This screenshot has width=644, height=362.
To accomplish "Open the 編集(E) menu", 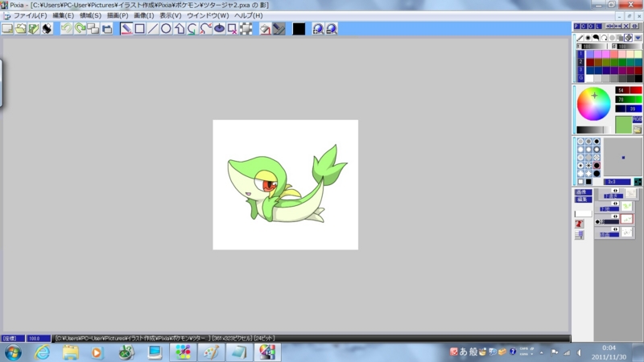I will (x=64, y=15).
